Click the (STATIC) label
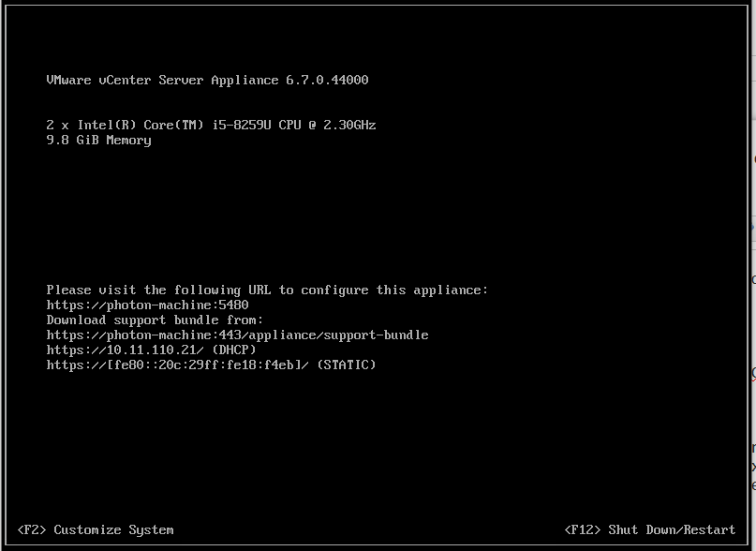 (346, 365)
